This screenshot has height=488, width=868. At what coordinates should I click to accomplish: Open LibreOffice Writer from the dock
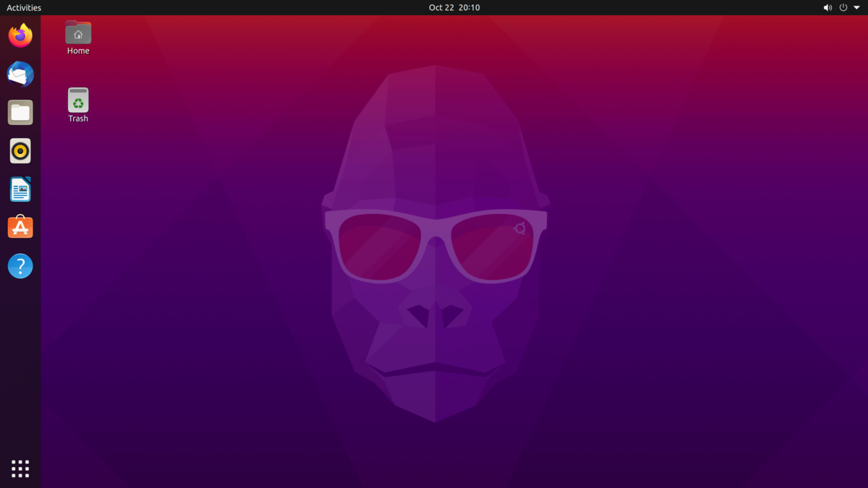(20, 189)
